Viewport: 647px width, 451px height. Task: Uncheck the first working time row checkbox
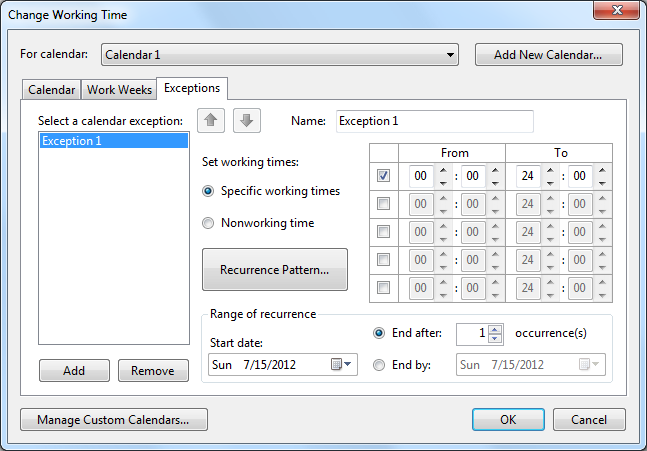pos(384,175)
